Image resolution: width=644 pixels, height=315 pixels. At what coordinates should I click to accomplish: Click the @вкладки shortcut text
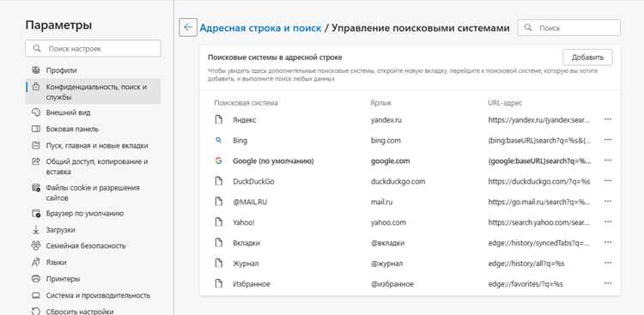388,243
